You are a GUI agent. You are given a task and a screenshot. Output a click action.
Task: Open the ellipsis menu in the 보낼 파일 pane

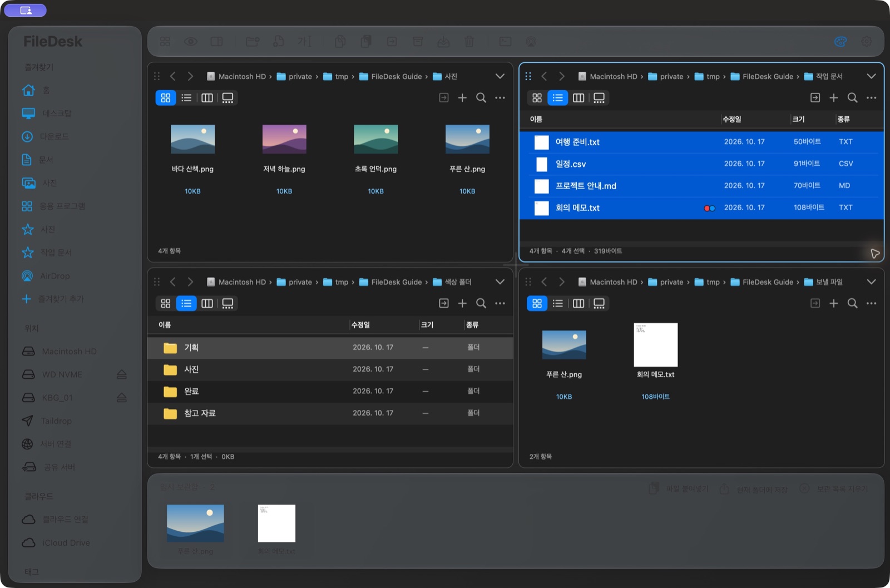tap(872, 303)
